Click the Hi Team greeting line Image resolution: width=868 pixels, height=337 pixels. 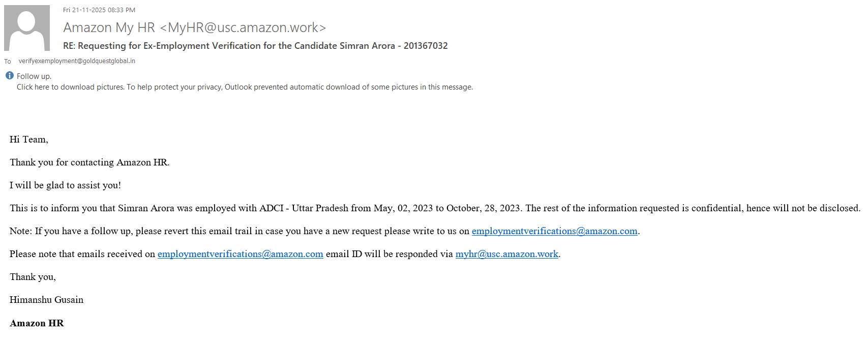(x=29, y=139)
